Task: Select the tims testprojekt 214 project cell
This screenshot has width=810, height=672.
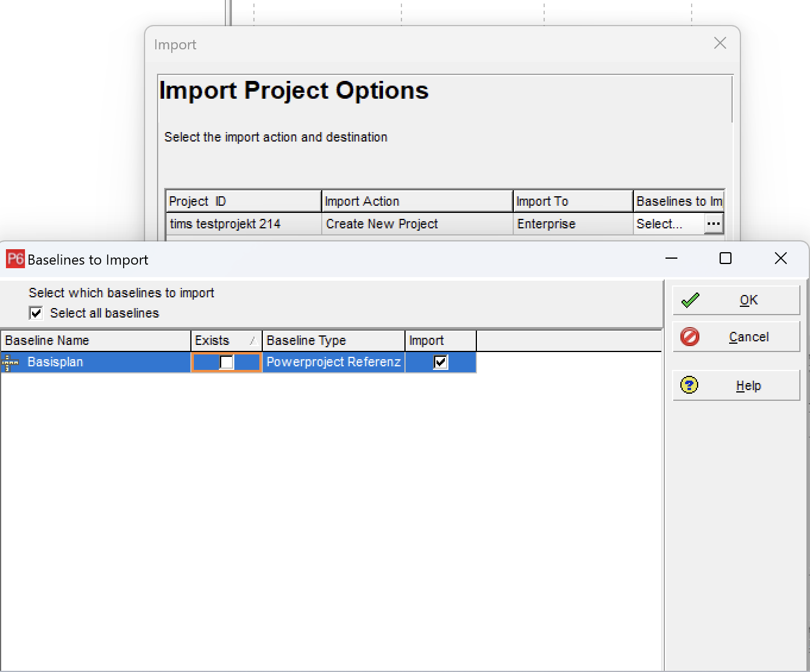Action: (x=243, y=224)
